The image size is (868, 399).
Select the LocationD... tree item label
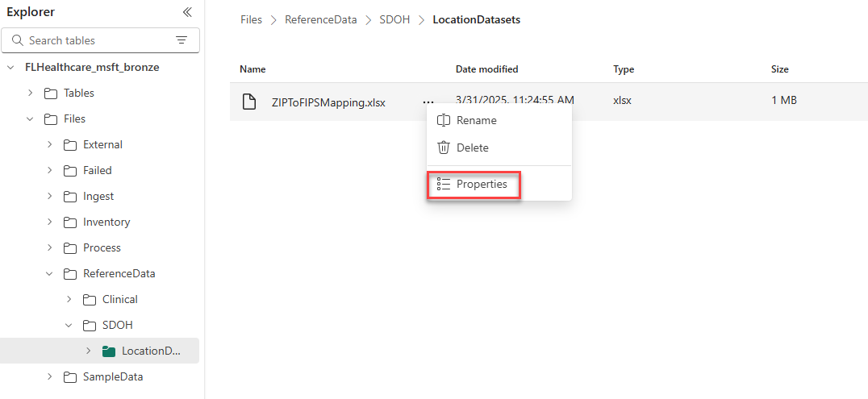click(151, 351)
